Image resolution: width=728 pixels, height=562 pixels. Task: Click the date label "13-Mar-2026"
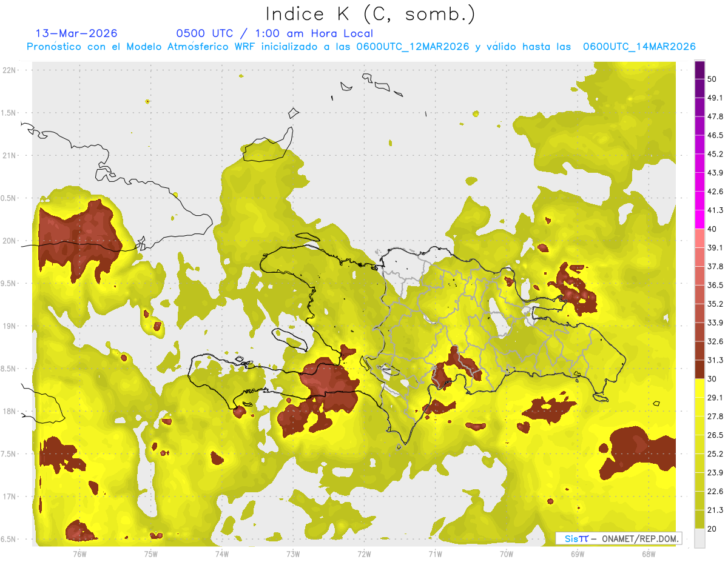[76, 33]
